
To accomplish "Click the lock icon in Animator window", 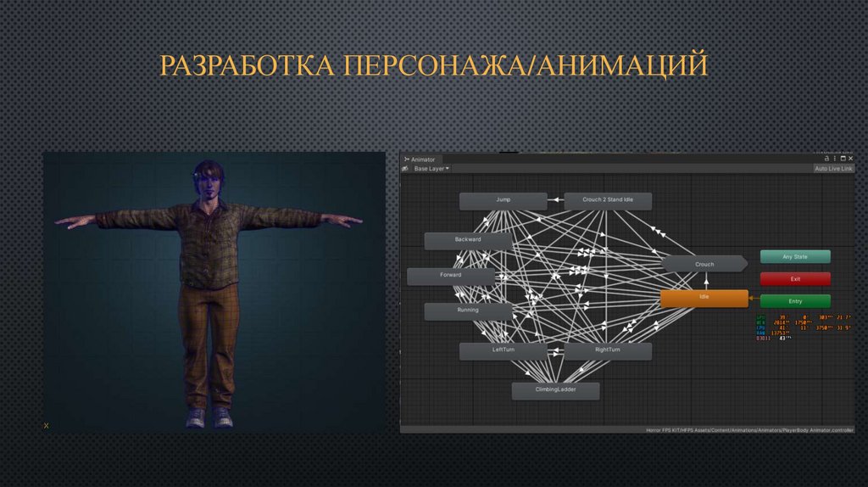I will (826, 159).
